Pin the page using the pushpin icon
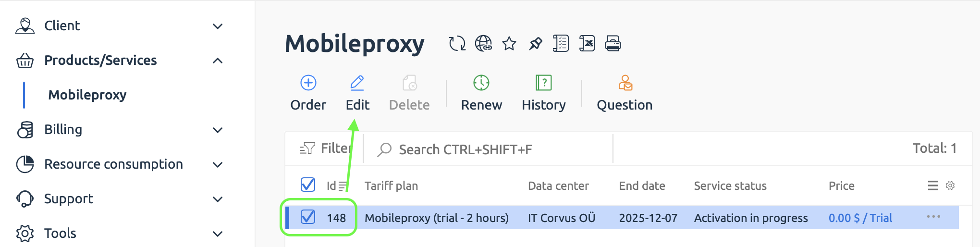This screenshot has width=980, height=247. pyautogui.click(x=535, y=44)
